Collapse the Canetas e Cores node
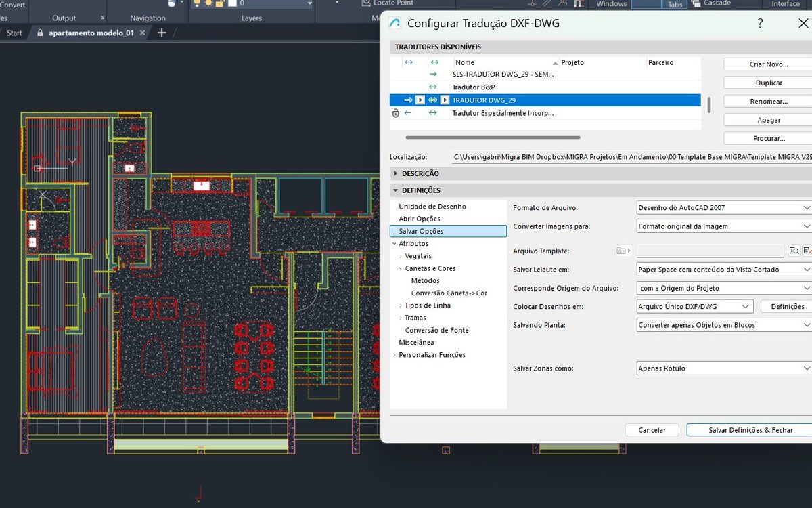 coord(401,268)
